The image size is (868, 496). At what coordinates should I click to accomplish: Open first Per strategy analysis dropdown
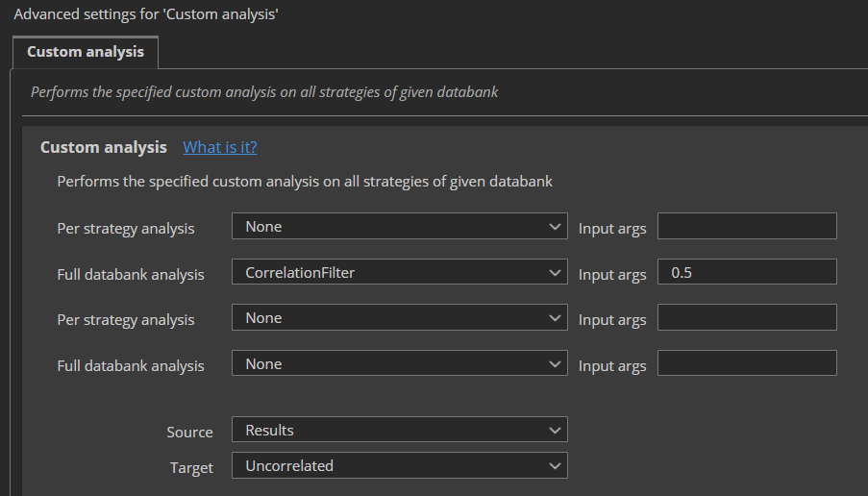coord(400,227)
